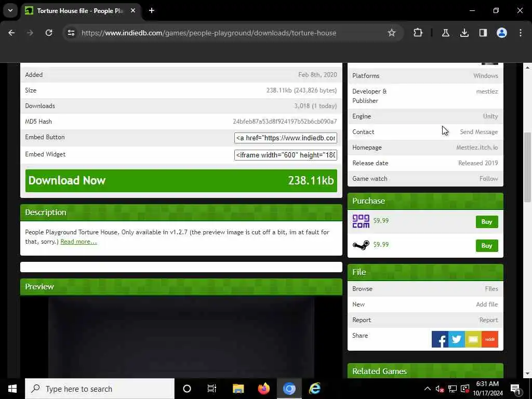
Task: Toggle the browser side panel
Action: [x=483, y=33]
